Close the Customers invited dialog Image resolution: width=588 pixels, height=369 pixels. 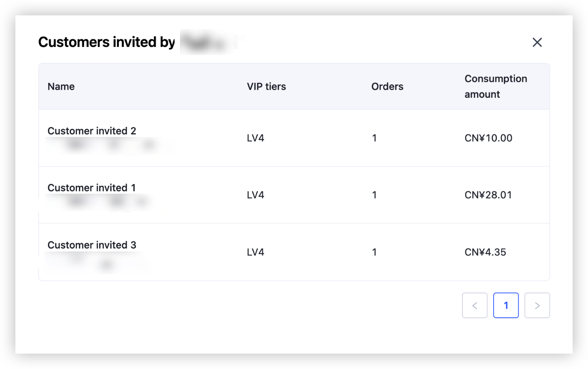point(537,42)
